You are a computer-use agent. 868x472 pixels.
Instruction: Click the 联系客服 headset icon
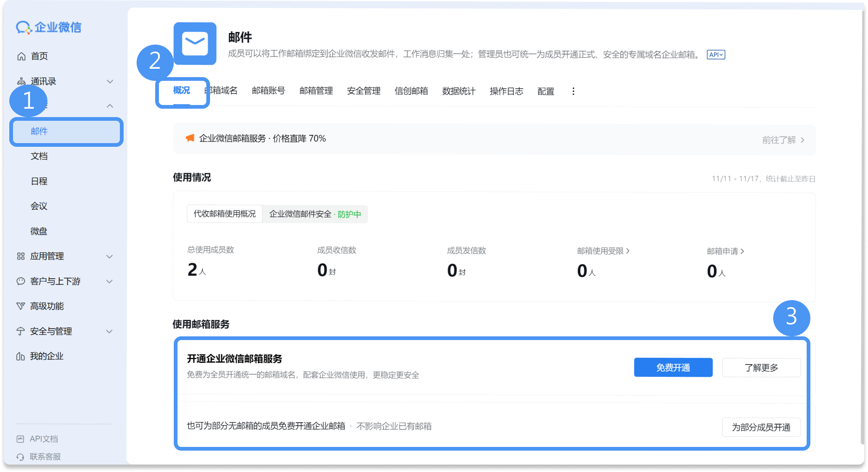pos(20,457)
